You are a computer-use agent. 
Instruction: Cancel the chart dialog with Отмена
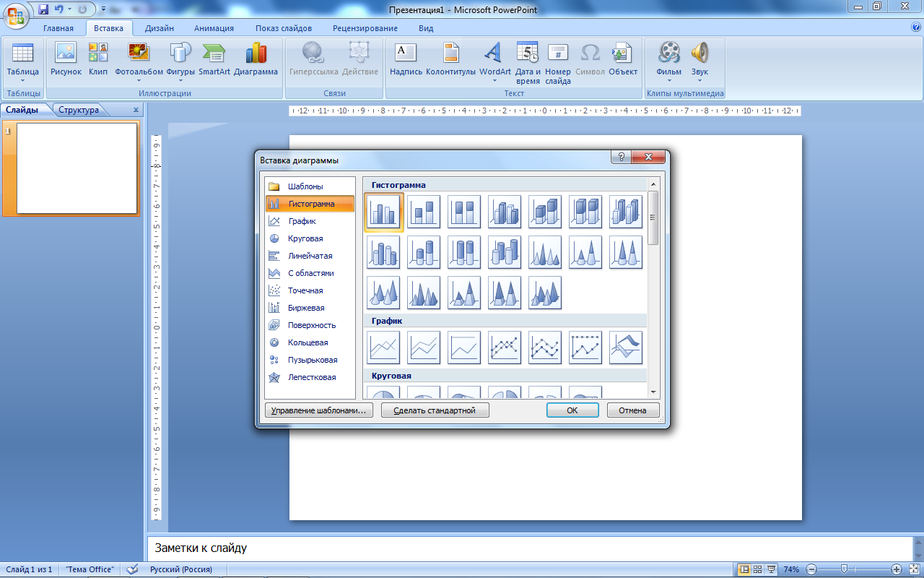coord(633,410)
